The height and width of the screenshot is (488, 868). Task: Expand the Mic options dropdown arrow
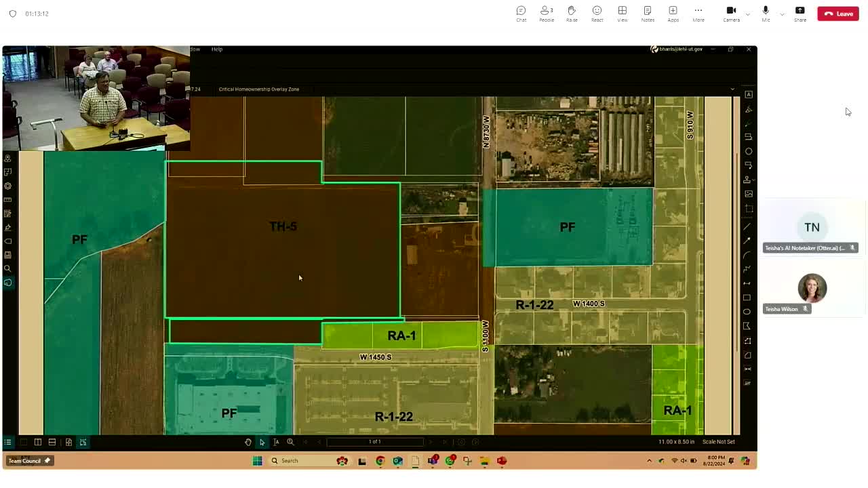[782, 14]
